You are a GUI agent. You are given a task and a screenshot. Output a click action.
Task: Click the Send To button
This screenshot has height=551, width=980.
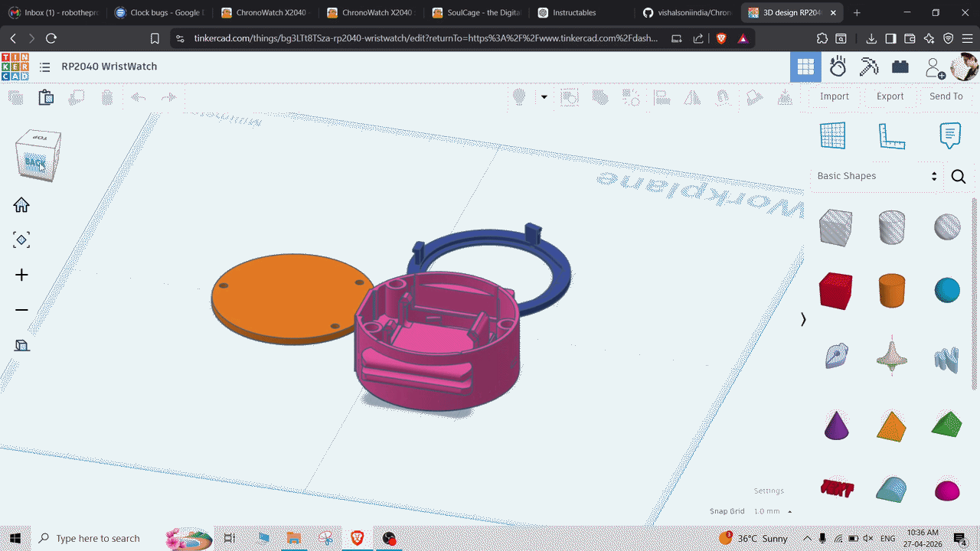click(x=946, y=96)
